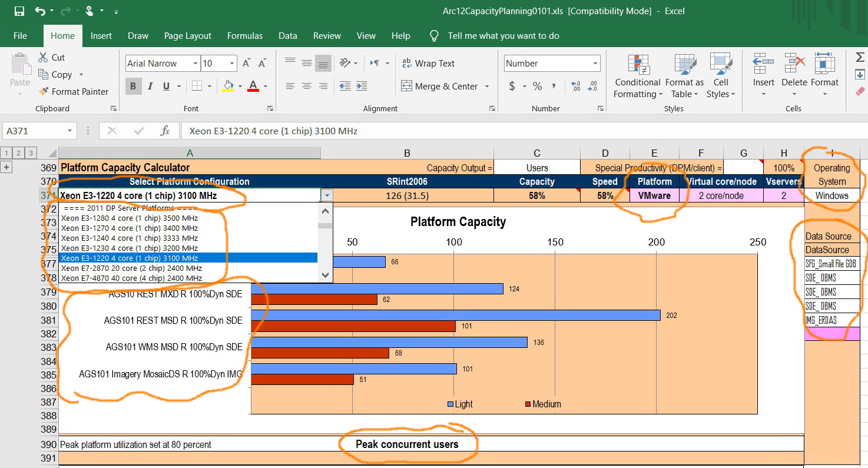Toggle Bold formatting

click(x=133, y=86)
